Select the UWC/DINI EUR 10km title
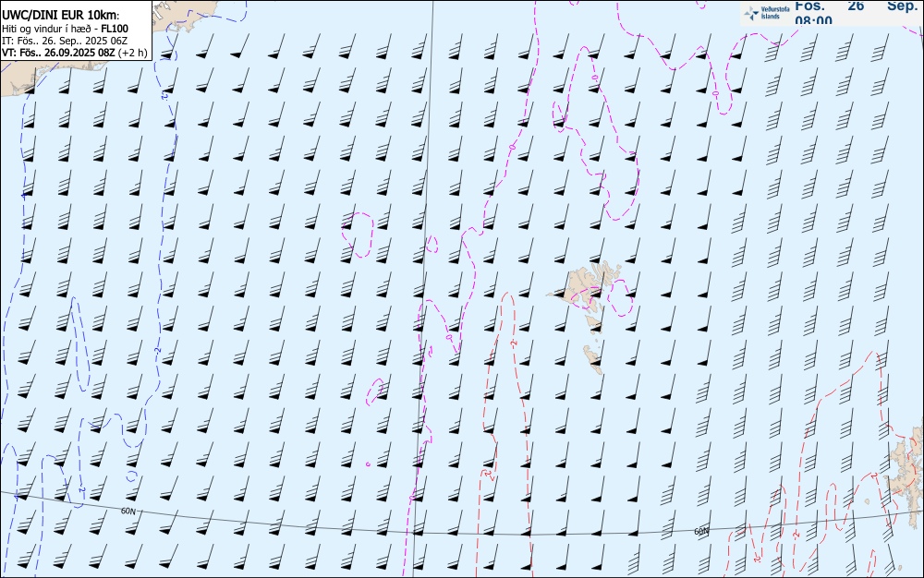 click(x=61, y=16)
